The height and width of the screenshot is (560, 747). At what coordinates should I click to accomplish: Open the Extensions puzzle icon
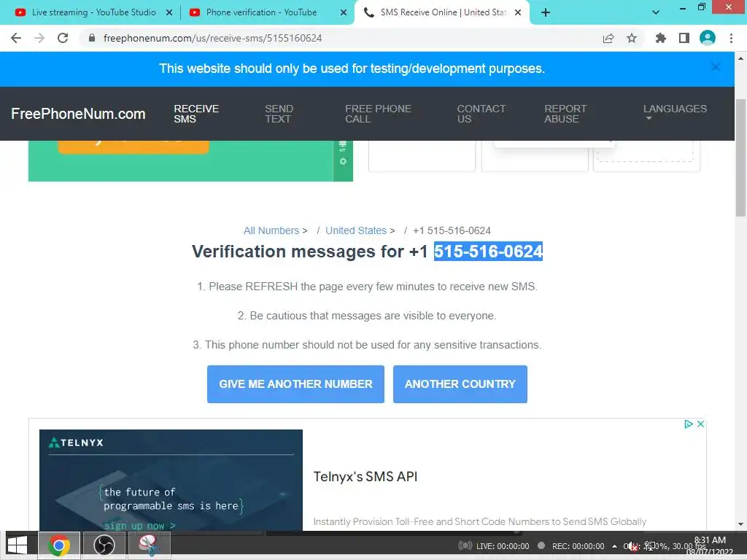pyautogui.click(x=661, y=38)
